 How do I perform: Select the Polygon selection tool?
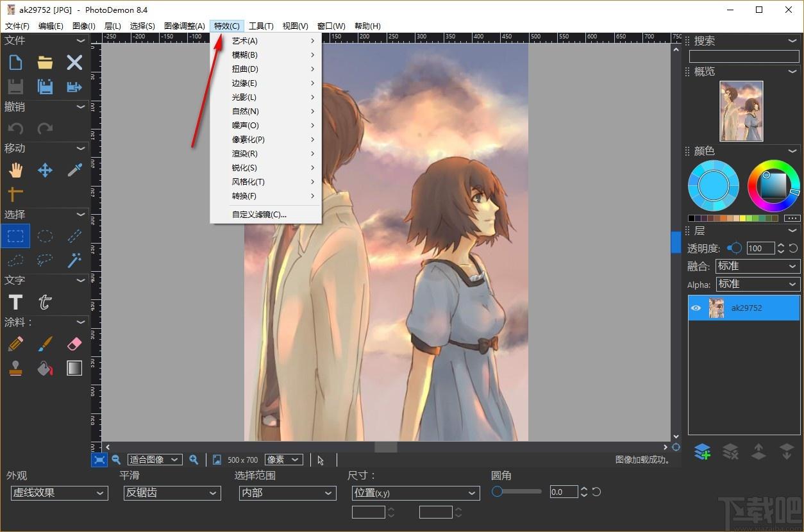click(15, 260)
